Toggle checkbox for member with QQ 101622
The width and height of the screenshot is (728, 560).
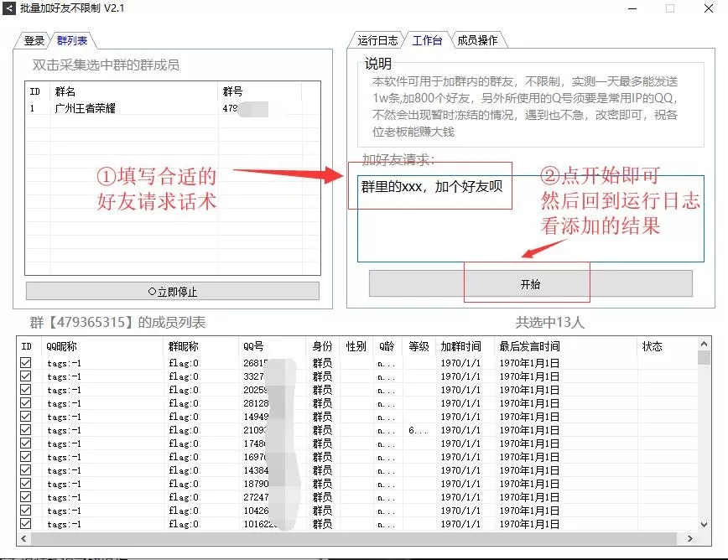(26, 524)
